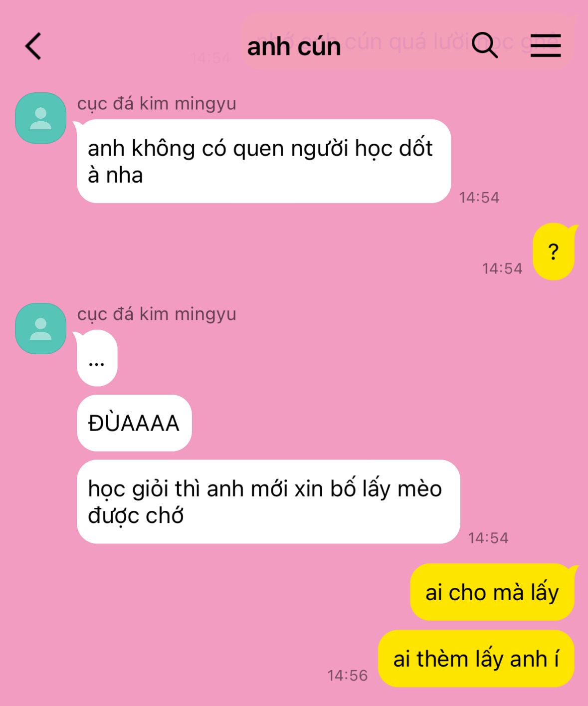Screen dimensions: 588x706
Task: Tap the message "anh không có quen người học dốt"
Action: click(264, 161)
